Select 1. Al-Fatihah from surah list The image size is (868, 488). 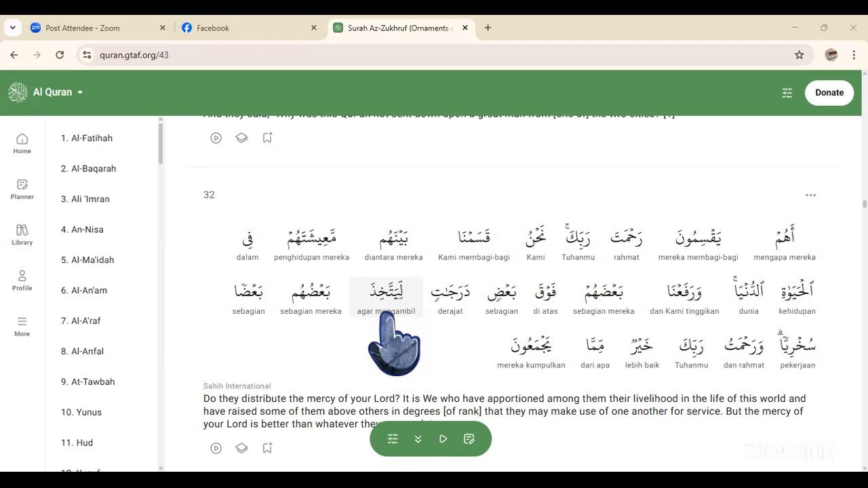(87, 138)
